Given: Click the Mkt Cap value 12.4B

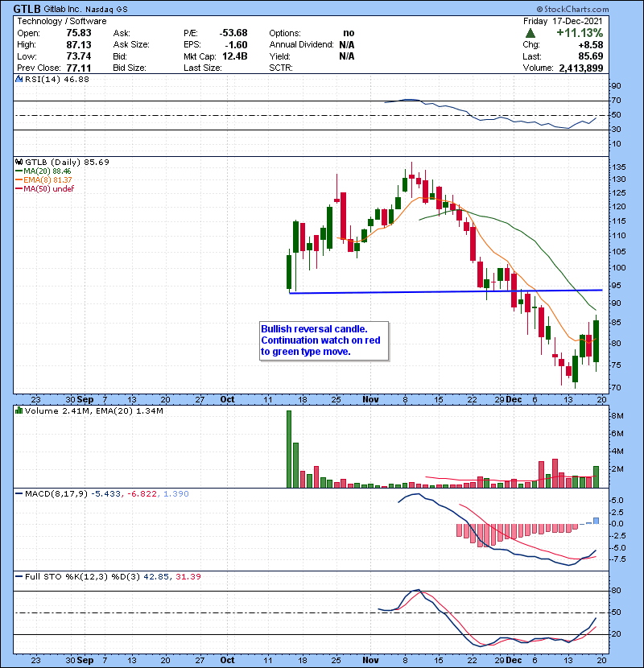Looking at the screenshot, I should [x=235, y=56].
